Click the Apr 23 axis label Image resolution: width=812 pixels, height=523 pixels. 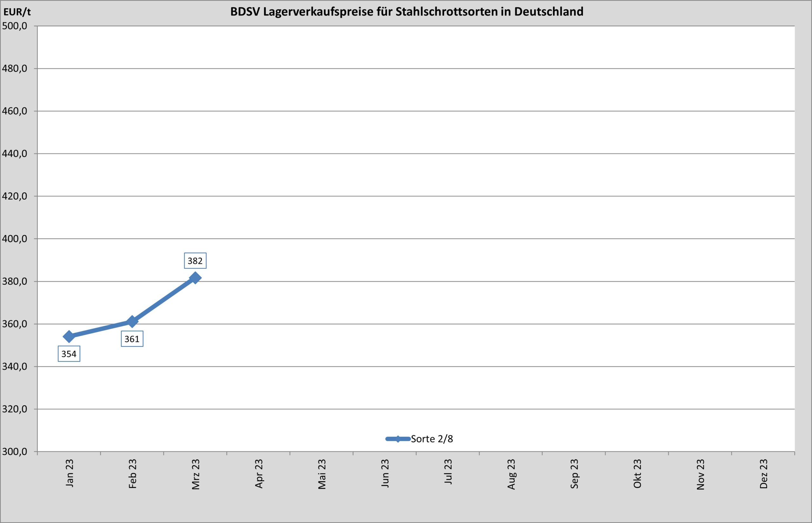click(259, 474)
